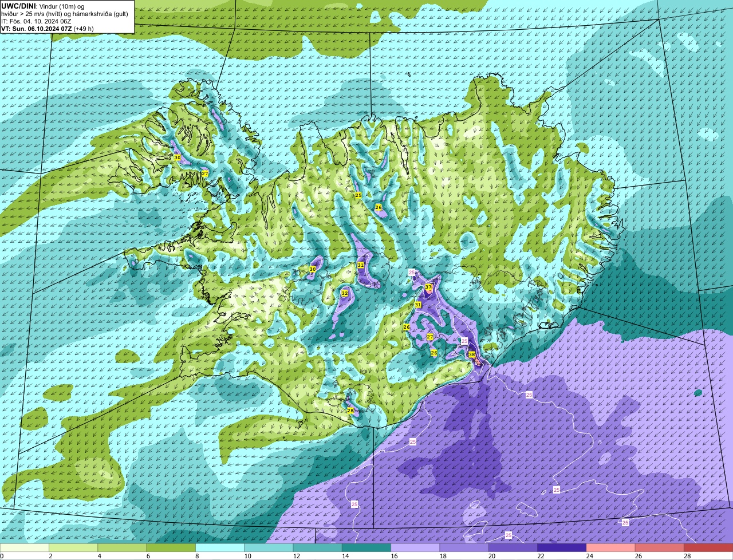Click the legend scale number 12

(295, 556)
